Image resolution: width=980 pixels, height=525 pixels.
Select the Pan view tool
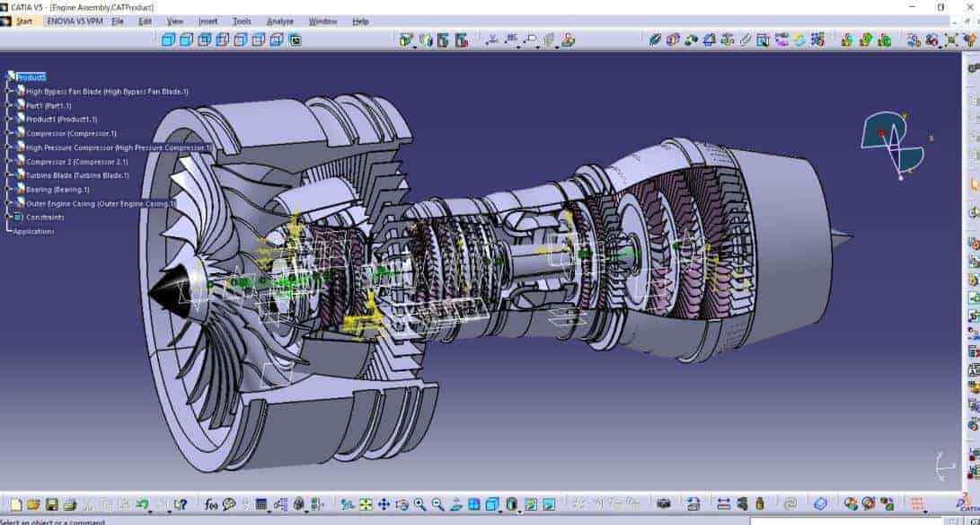pos(384,504)
